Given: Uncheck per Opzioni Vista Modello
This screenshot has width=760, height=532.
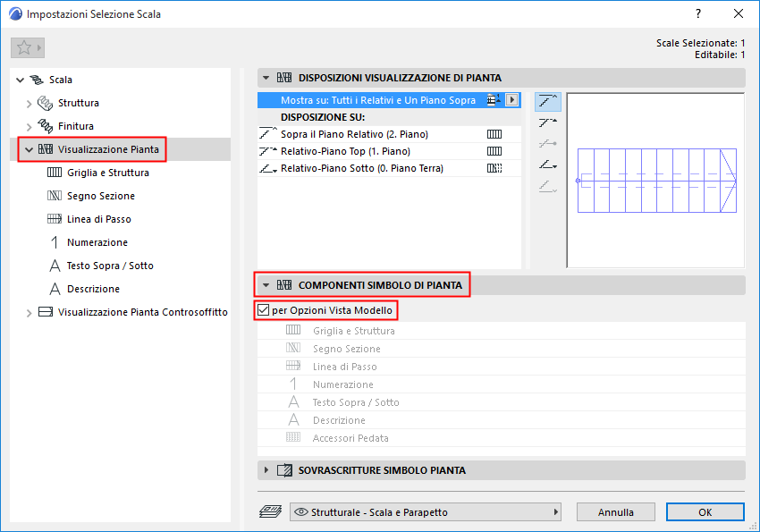Looking at the screenshot, I should 263,310.
